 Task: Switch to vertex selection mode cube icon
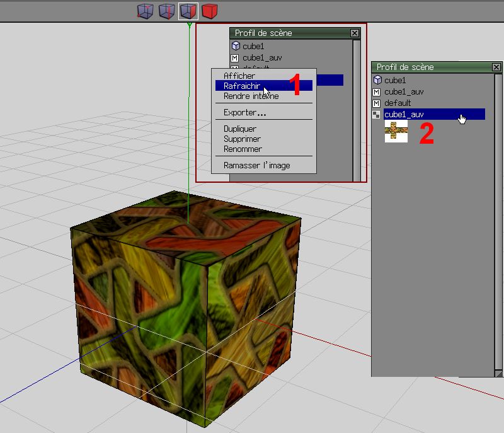tap(145, 11)
